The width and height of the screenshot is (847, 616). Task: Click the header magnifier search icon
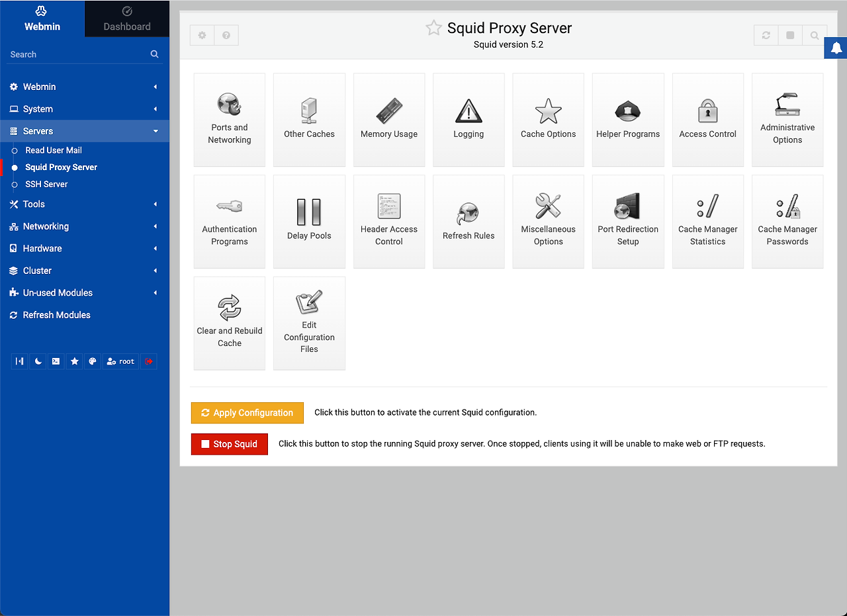815,35
